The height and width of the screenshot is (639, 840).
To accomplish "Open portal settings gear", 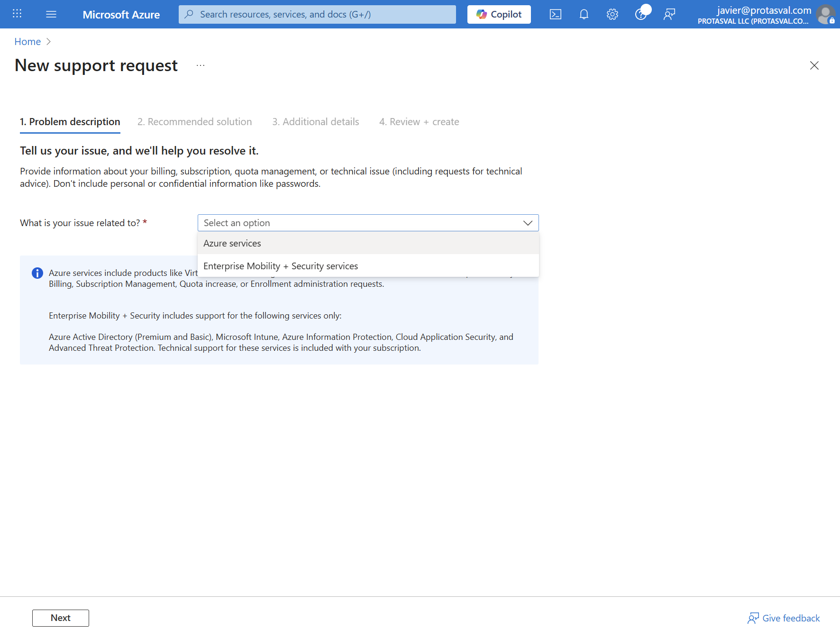I will [612, 14].
